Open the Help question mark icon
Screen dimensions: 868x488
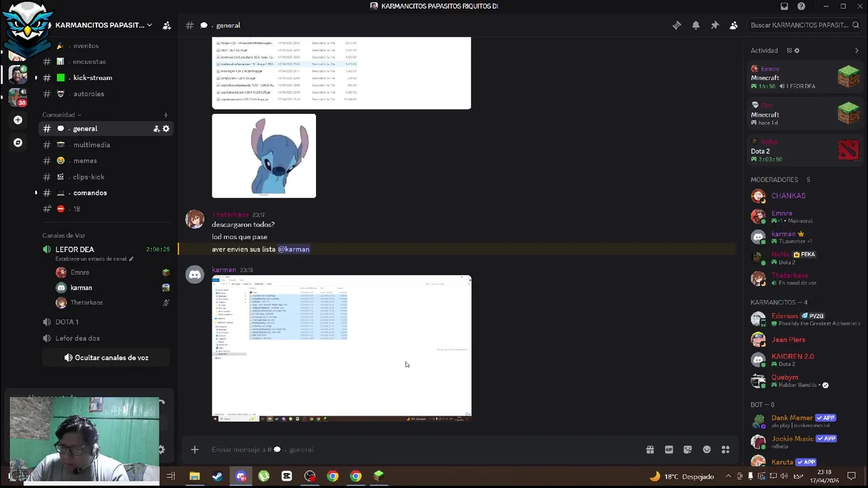(802, 6)
